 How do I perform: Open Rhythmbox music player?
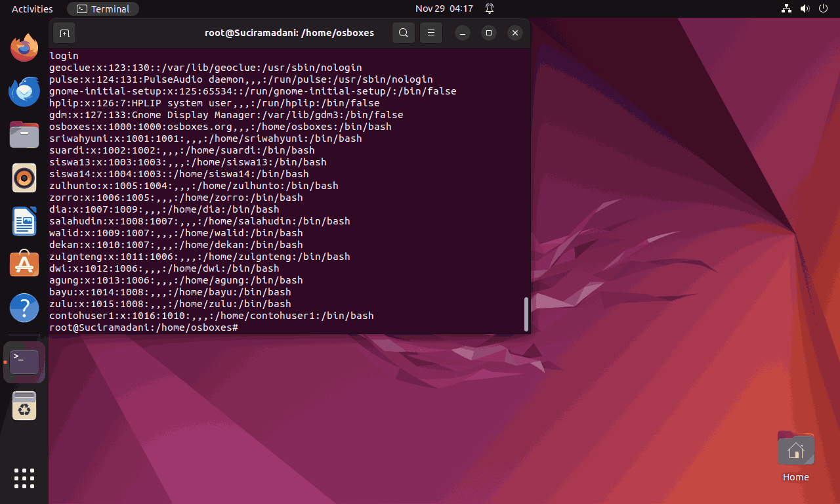click(24, 178)
